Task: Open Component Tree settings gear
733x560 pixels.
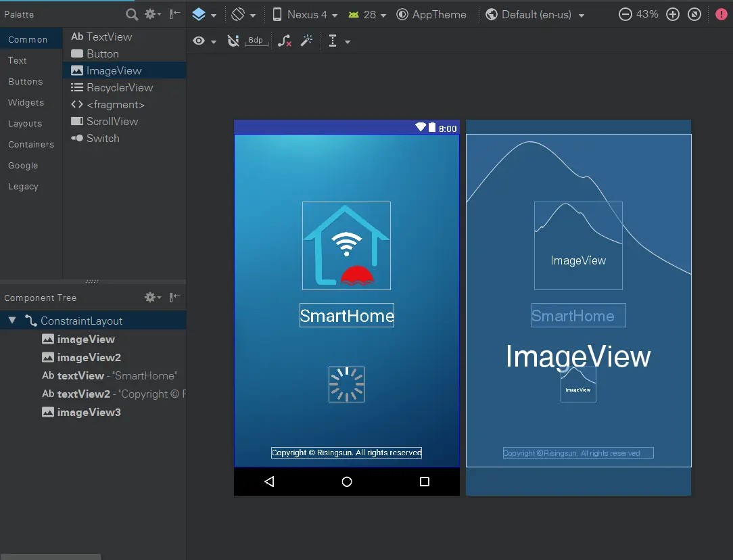Action: click(152, 298)
